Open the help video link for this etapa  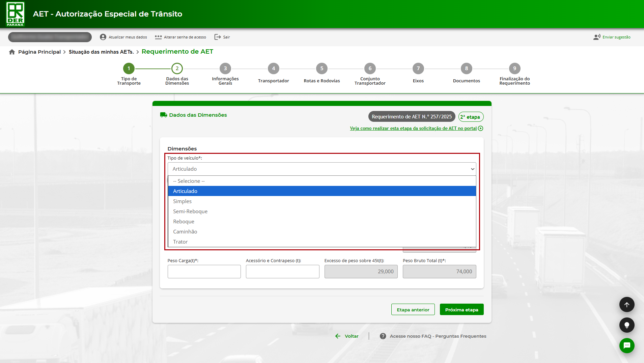point(413,129)
